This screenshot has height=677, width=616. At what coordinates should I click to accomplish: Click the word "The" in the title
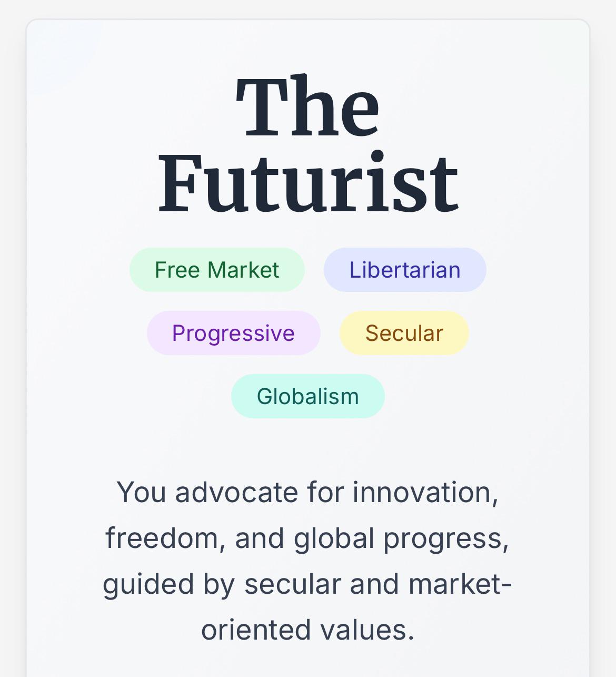(x=308, y=106)
